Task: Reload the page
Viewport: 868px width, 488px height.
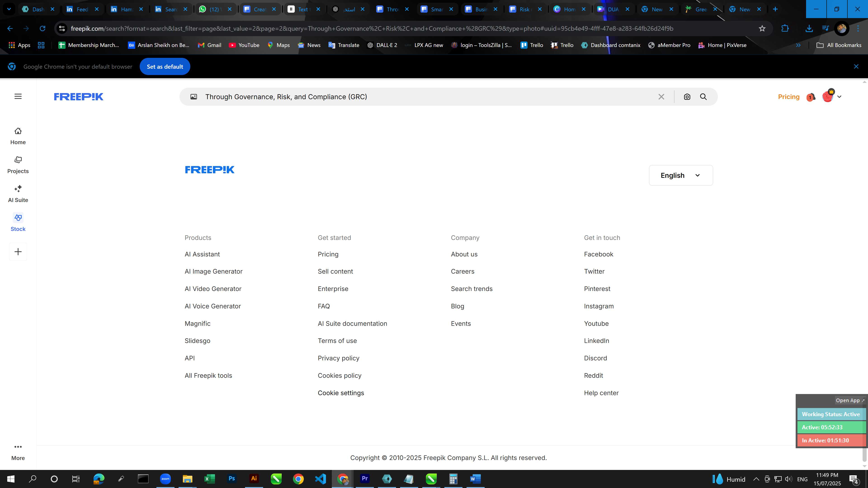Action: (42, 29)
